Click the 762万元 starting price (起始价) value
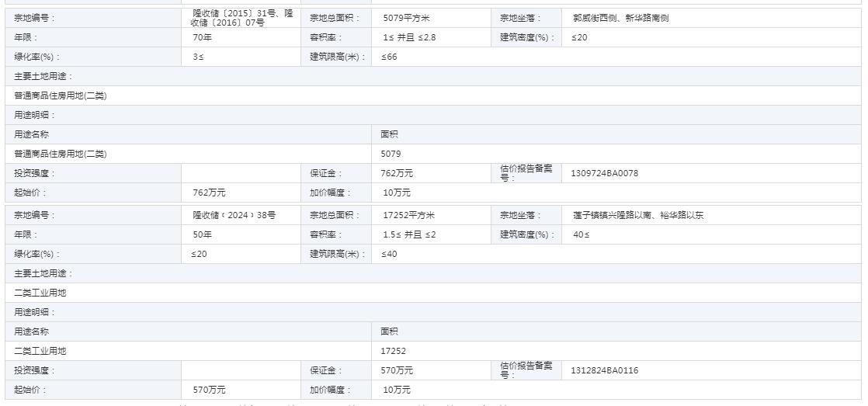The height and width of the screenshot is (406, 868). point(209,193)
